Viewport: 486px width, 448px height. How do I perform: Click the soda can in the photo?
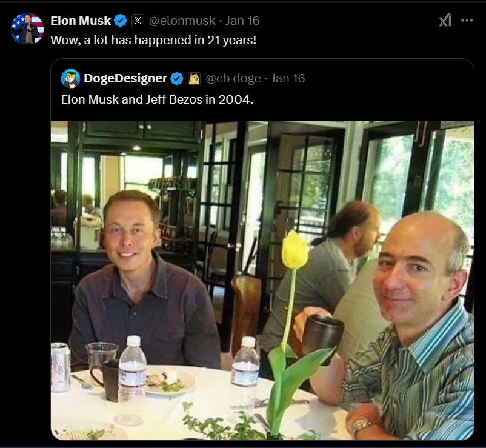[x=60, y=366]
